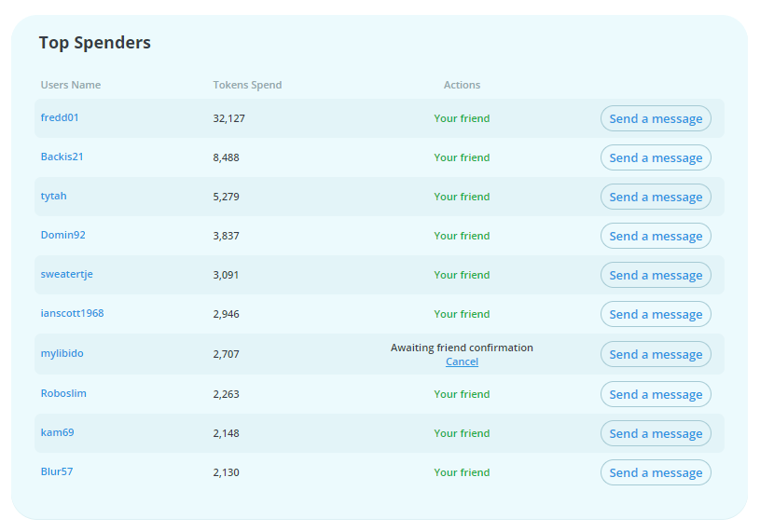Send a message to sweatertje
760x532 pixels.
pos(656,275)
